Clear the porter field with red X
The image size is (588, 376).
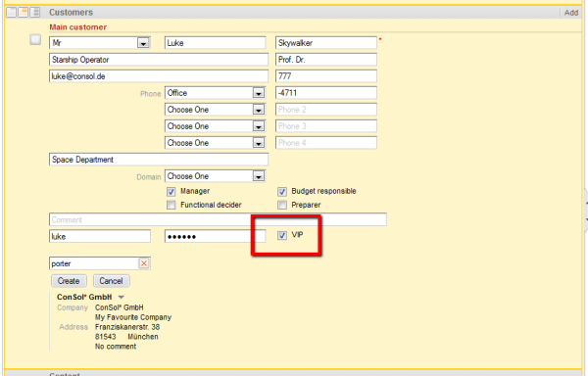pos(144,263)
